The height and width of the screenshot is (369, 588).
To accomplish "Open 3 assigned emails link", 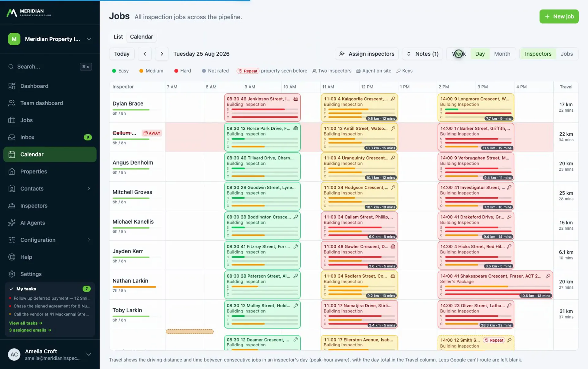I will point(30,330).
